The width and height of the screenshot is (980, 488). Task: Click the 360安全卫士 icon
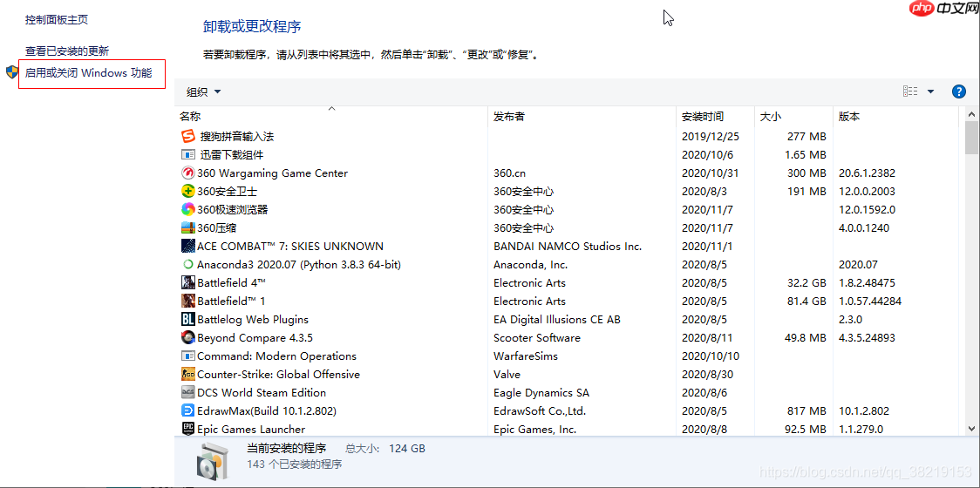[188, 191]
